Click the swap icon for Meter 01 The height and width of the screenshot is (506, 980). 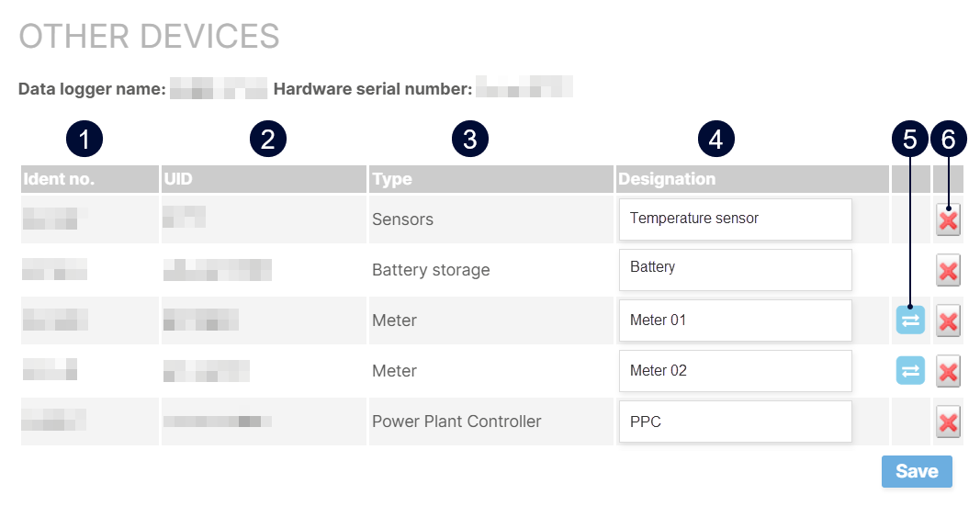[x=910, y=320]
